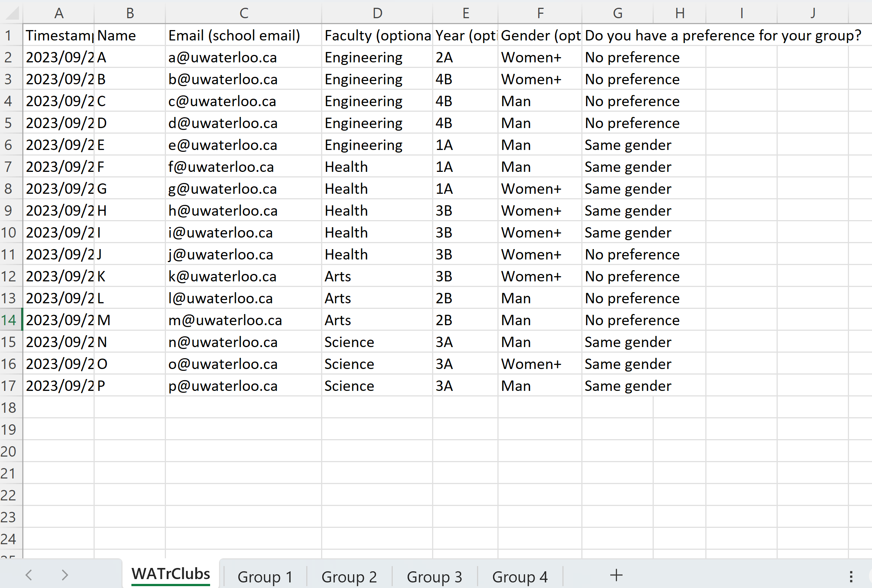
Task: Click the previous sheet navigation arrow
Action: coord(29,575)
